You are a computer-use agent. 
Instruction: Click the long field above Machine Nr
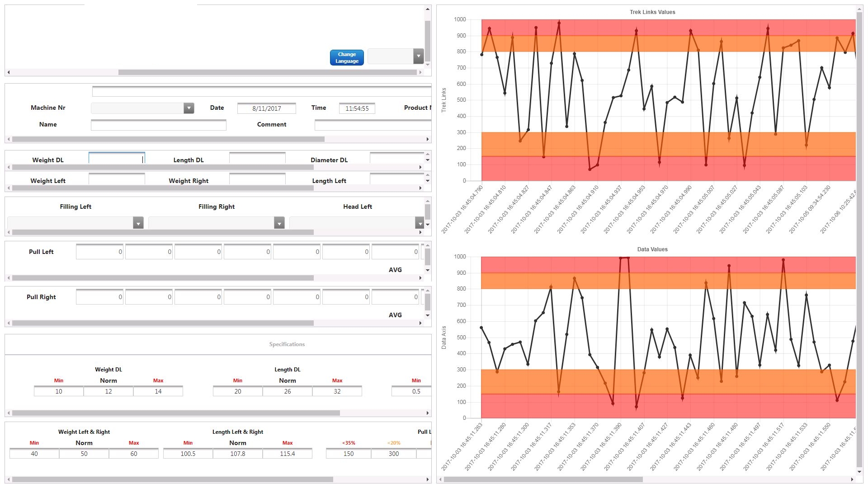tap(262, 91)
